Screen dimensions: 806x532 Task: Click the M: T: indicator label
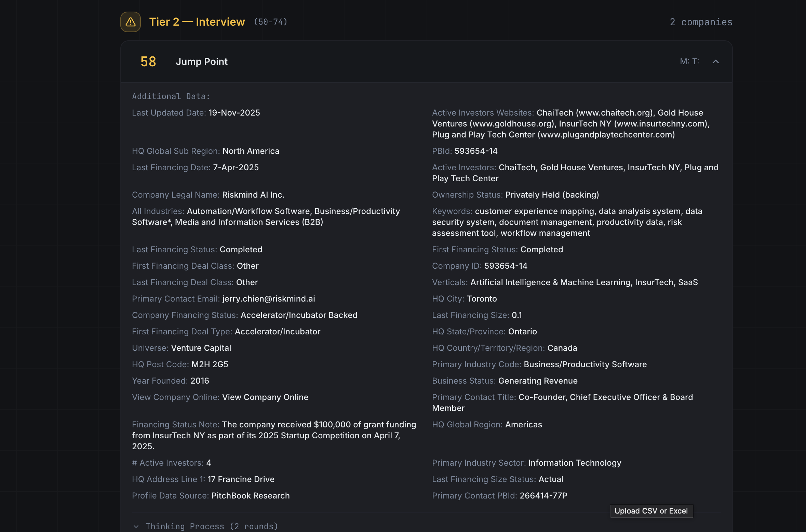pos(689,62)
